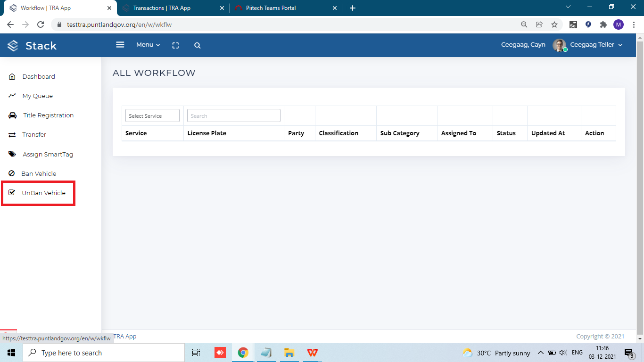Go to Title Registration in sidebar
This screenshot has width=644, height=362.
coord(49,115)
